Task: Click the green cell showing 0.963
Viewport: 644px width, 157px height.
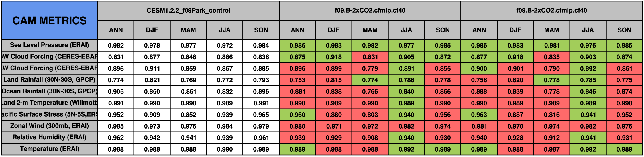Action: (479, 115)
